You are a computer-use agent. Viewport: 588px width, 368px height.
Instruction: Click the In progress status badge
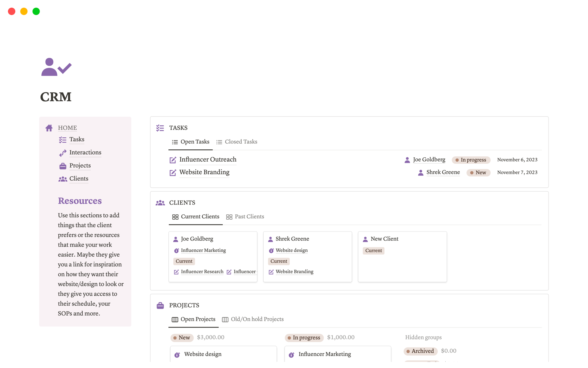[471, 160]
